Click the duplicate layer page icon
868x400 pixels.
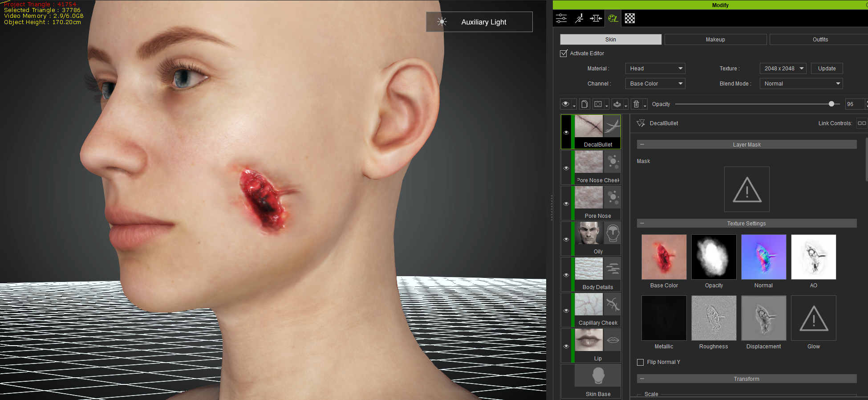pos(584,104)
